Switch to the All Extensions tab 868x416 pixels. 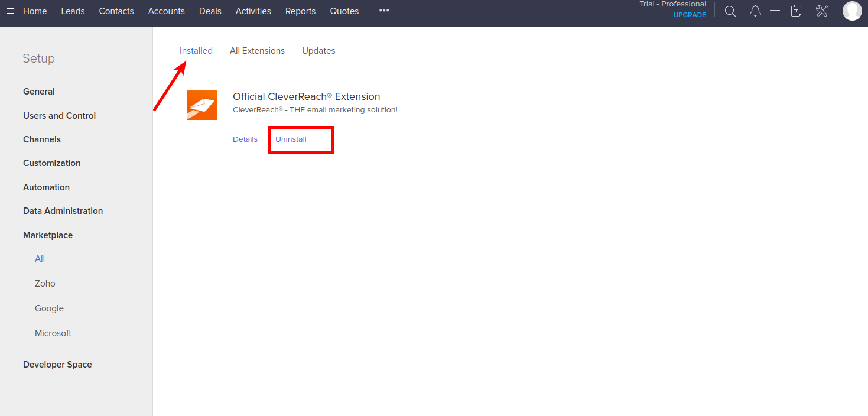[257, 51]
